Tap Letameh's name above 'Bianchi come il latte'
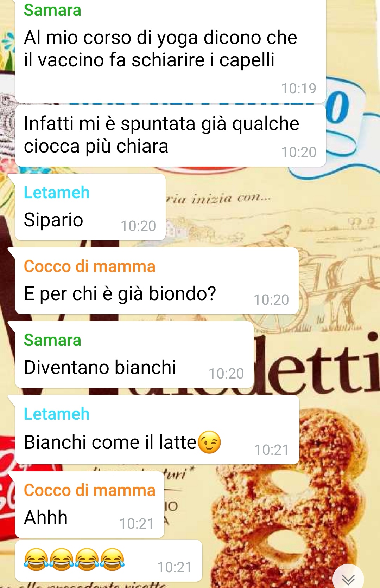380x588 pixels. [x=57, y=414]
